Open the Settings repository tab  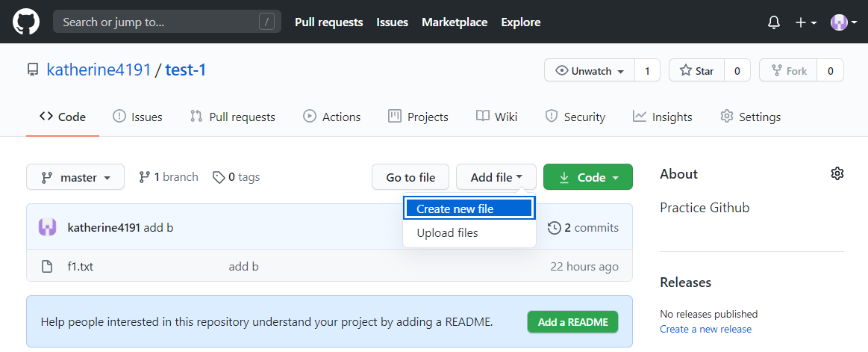[750, 117]
